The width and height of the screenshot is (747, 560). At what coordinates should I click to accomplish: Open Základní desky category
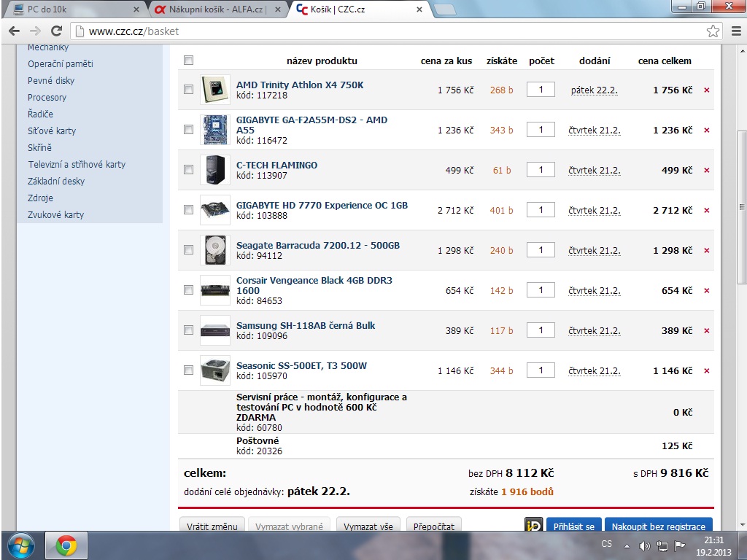pyautogui.click(x=56, y=181)
